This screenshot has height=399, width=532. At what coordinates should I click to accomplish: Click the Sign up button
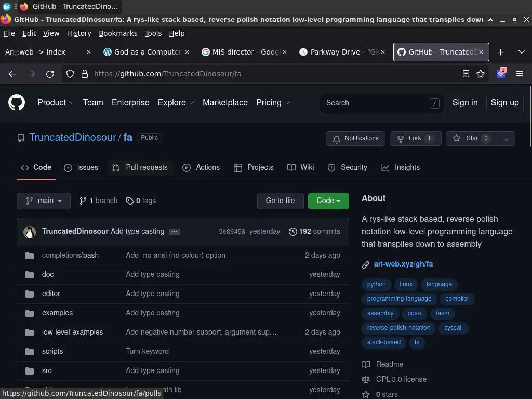504,103
